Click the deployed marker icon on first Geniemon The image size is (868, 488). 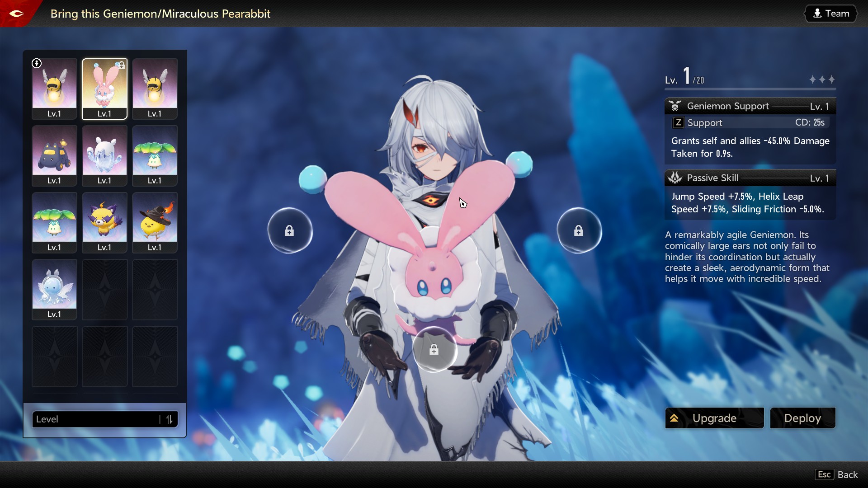pos(37,63)
